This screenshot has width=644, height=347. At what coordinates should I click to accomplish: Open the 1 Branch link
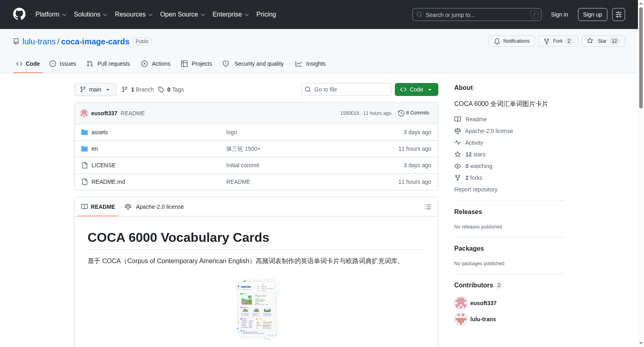pos(138,89)
